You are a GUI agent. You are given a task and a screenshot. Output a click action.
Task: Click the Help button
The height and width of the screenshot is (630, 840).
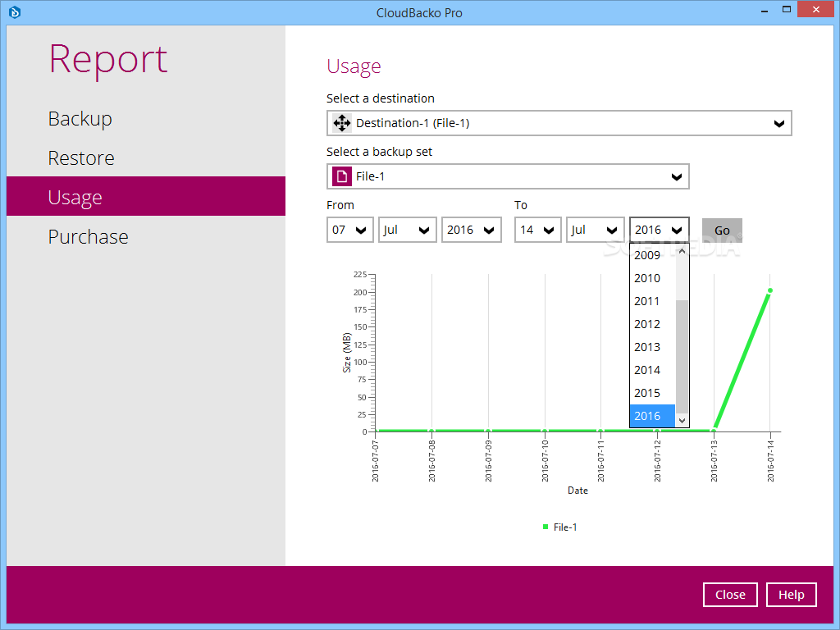click(x=792, y=595)
